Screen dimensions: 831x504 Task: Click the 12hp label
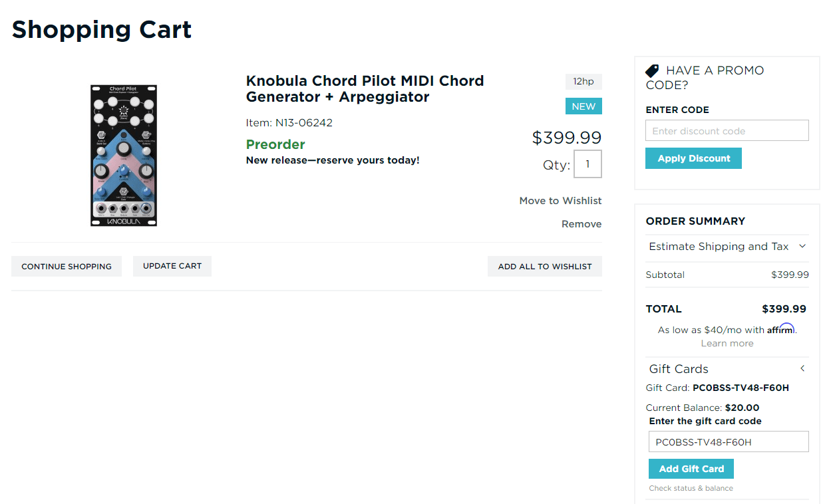(583, 81)
